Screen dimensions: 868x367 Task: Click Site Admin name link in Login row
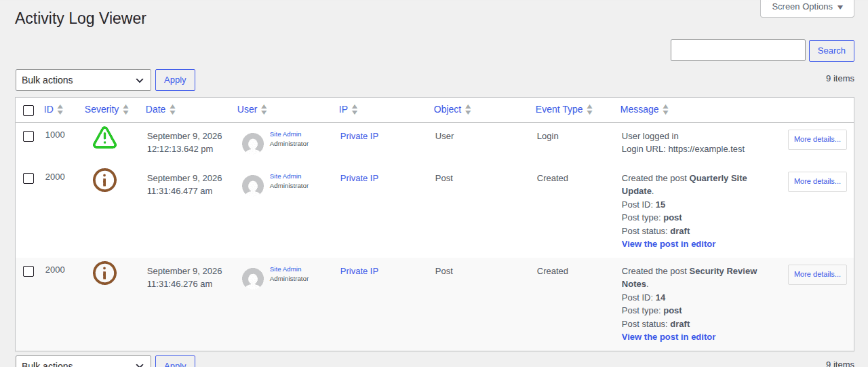click(285, 134)
